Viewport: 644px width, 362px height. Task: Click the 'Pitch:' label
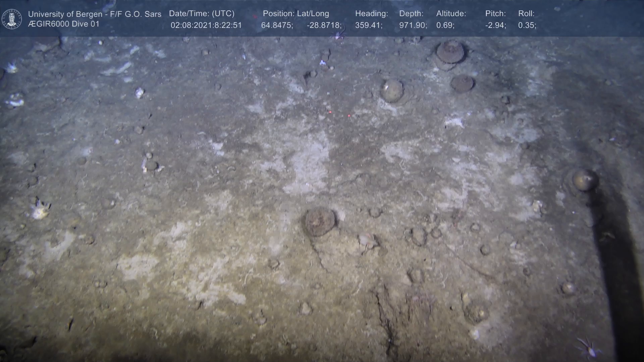click(495, 14)
